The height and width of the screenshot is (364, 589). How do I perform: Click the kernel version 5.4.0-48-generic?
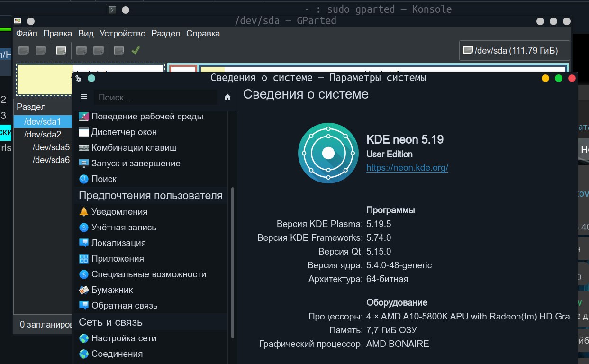coord(399,265)
